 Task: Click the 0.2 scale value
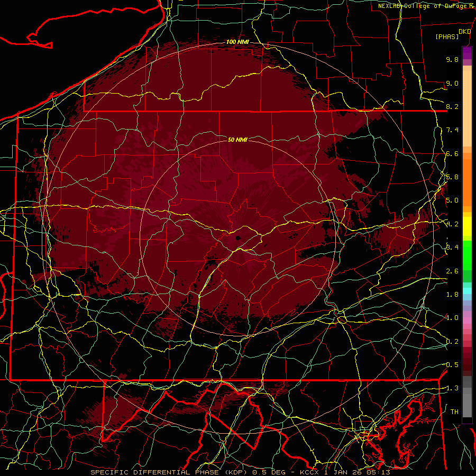pyautogui.click(x=452, y=342)
